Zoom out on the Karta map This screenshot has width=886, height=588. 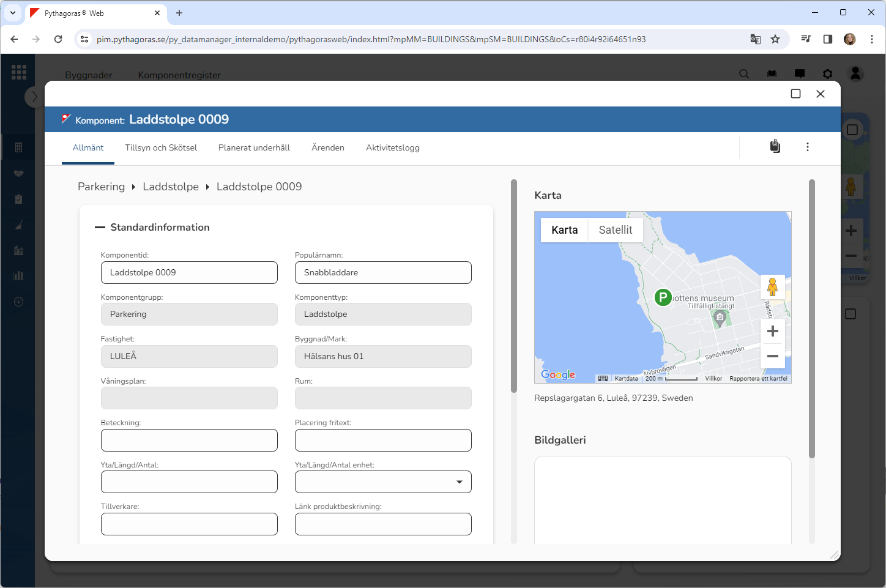[772, 356]
